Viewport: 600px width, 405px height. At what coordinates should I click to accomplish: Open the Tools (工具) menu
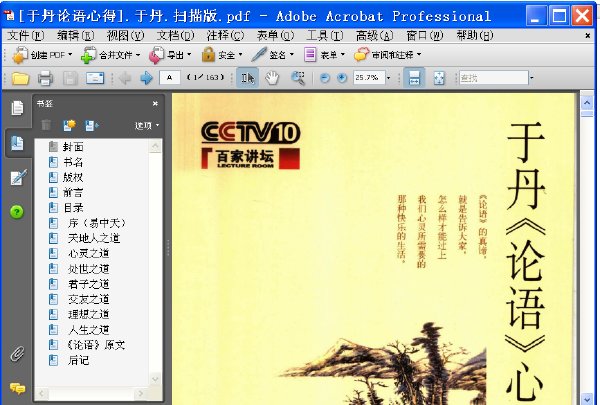click(325, 36)
